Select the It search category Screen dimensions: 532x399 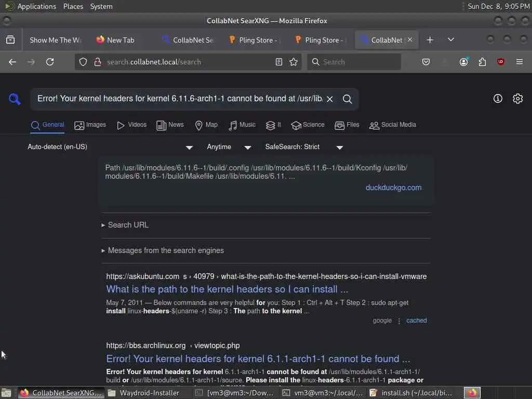click(x=273, y=125)
